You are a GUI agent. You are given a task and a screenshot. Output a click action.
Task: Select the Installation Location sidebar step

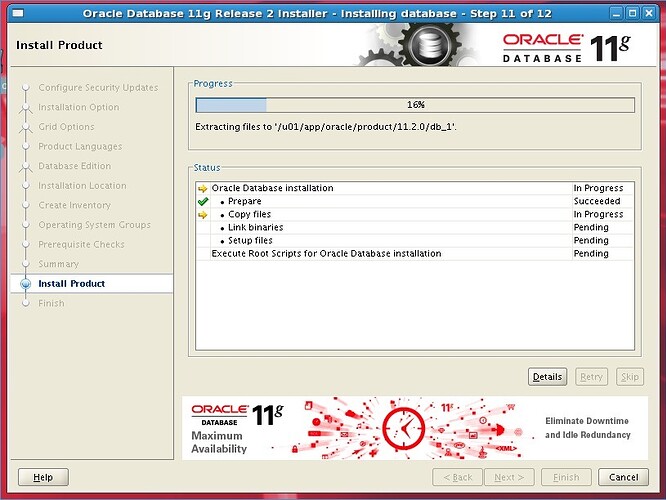click(82, 186)
